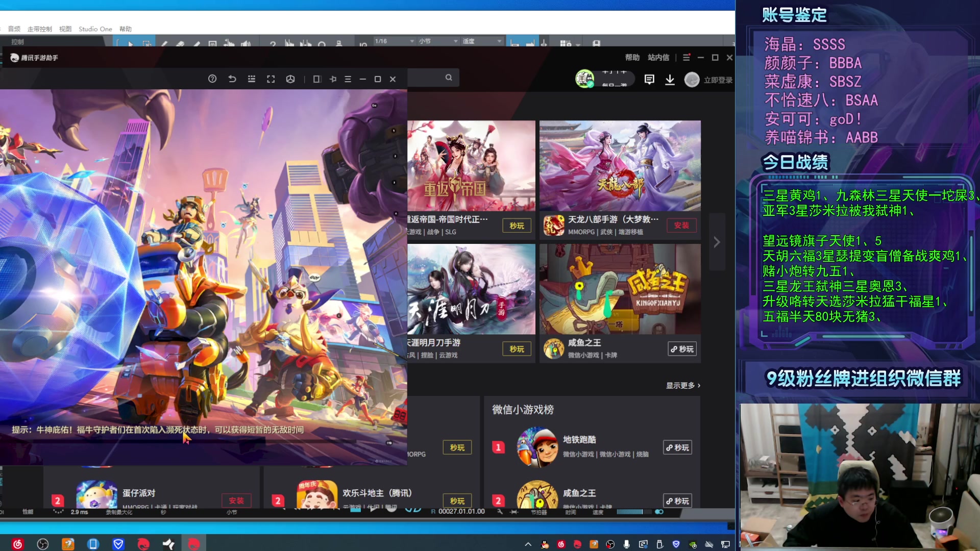The width and height of the screenshot is (980, 551).
Task: Click the pin window icon in game toolbar
Action: click(x=333, y=79)
